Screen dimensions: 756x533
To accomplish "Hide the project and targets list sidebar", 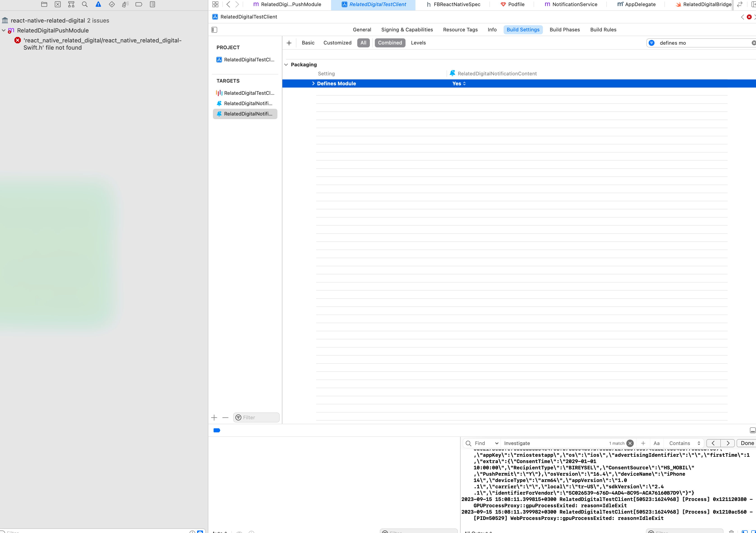I will tap(214, 30).
